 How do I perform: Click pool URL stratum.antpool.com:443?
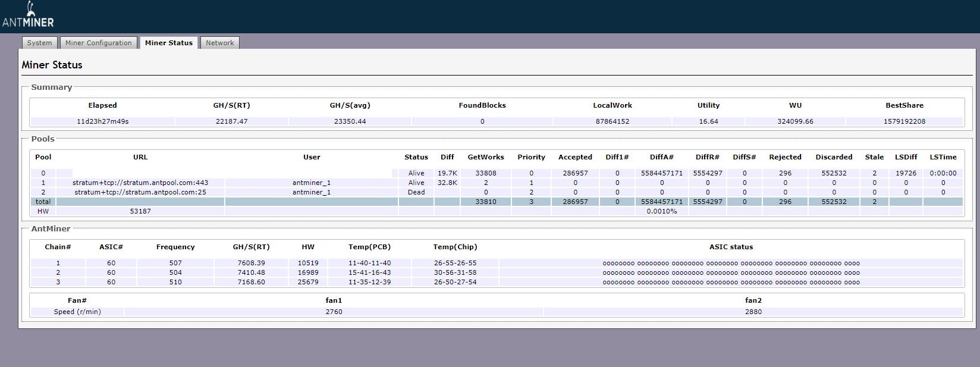pyautogui.click(x=140, y=183)
